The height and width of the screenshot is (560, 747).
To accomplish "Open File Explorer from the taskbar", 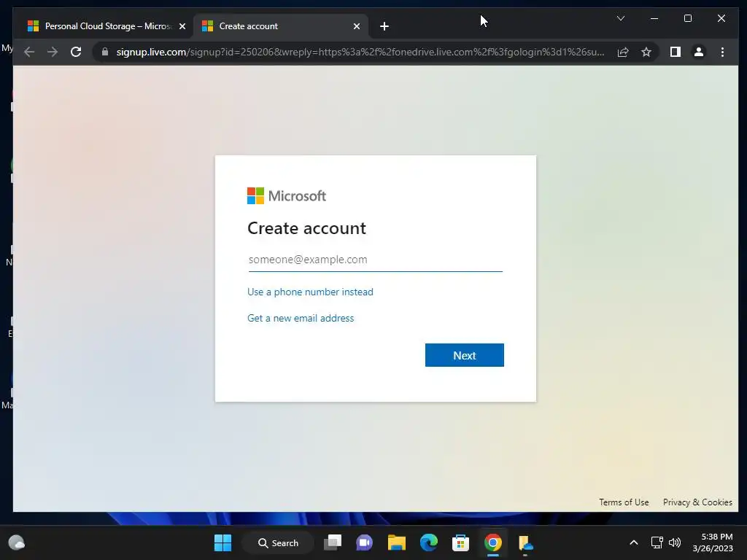I will tap(396, 542).
